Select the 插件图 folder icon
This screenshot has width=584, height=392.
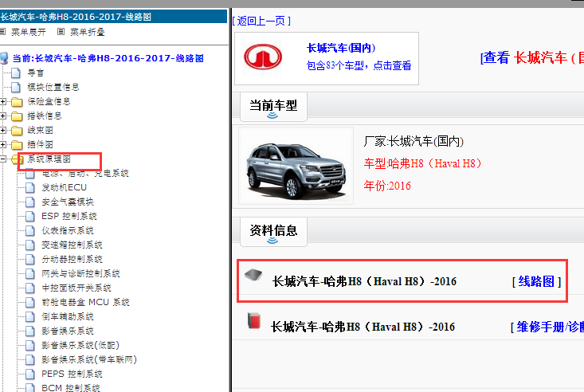tap(17, 144)
